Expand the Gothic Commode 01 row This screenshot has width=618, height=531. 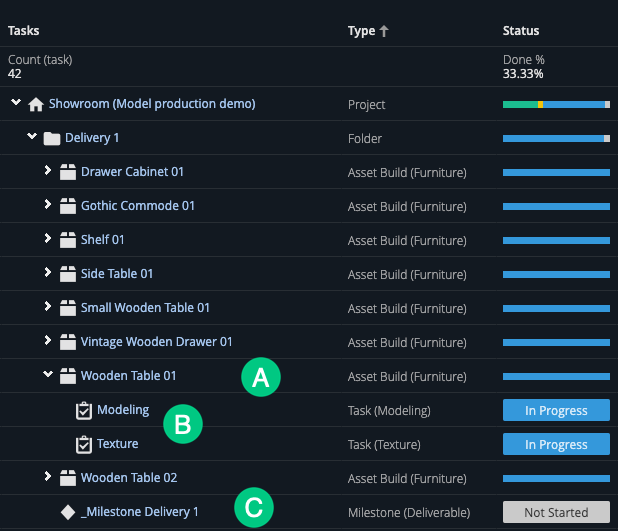48,206
